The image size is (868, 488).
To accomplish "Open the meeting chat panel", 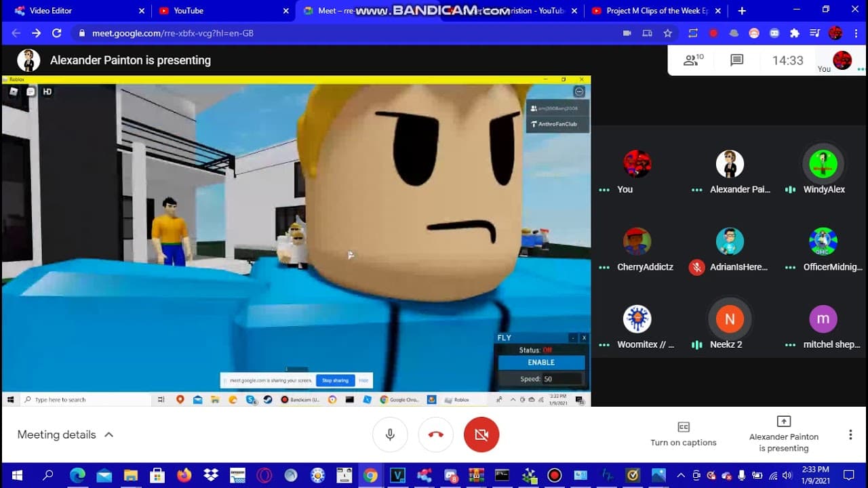I will 737,60.
